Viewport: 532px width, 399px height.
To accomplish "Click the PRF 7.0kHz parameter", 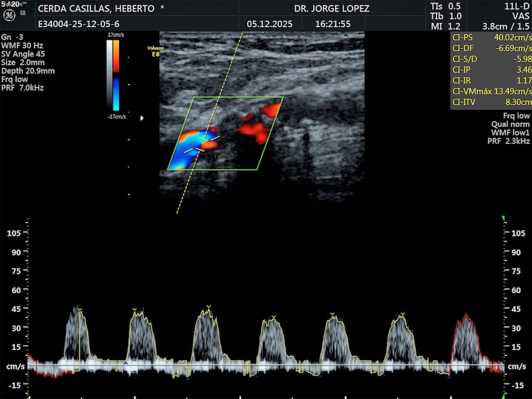I will point(22,88).
